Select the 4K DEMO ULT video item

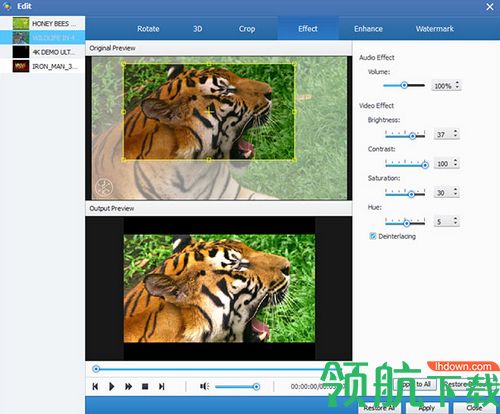click(43, 52)
